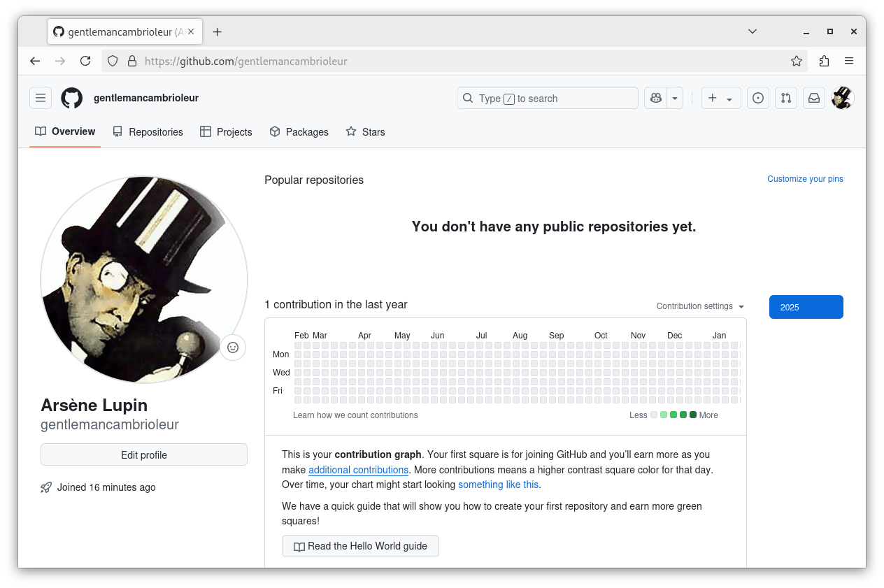Switch to the Stars tab
This screenshot has height=588, width=884.
(365, 132)
